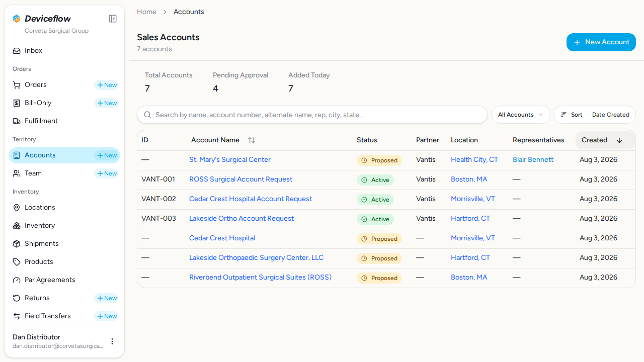The image size is (644, 362).
Task: Click the Returns circular arrow icon
Action: point(17,298)
